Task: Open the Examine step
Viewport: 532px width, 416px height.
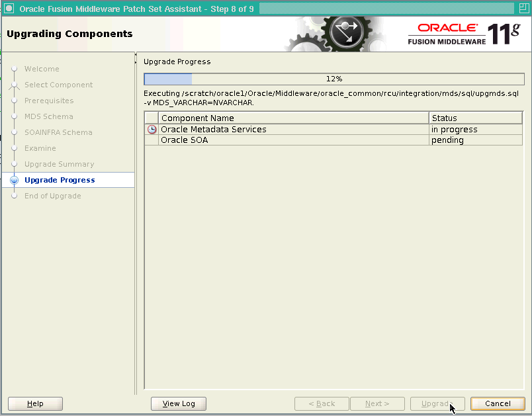Action: coord(40,148)
